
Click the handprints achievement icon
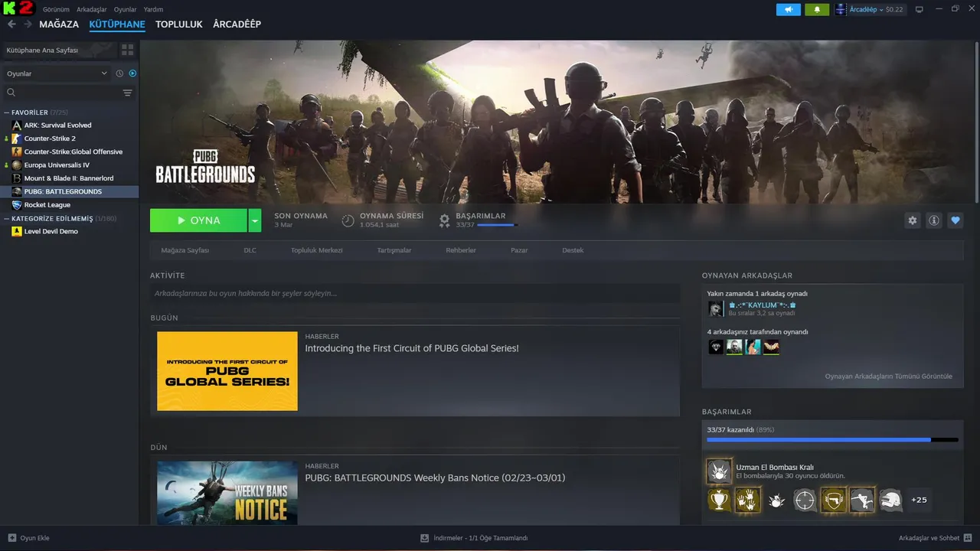tap(748, 500)
